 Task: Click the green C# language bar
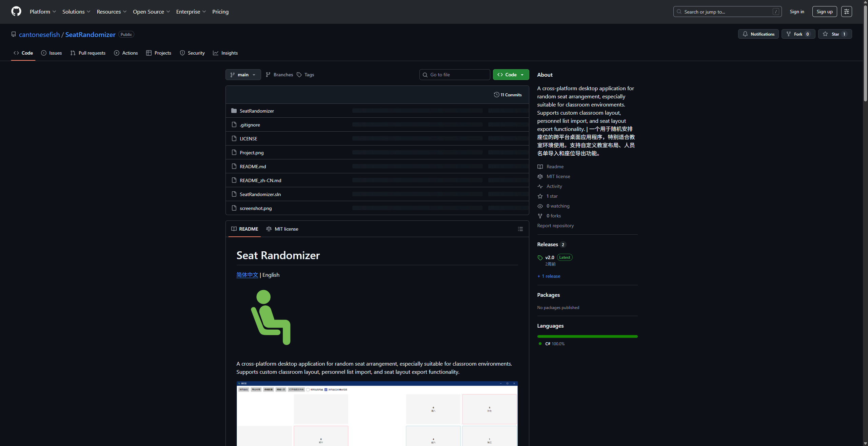(587, 336)
